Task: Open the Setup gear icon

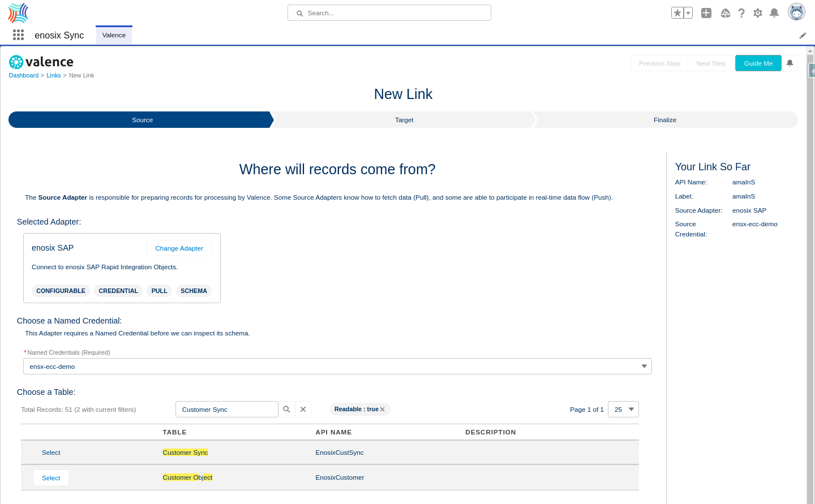Action: pos(758,13)
